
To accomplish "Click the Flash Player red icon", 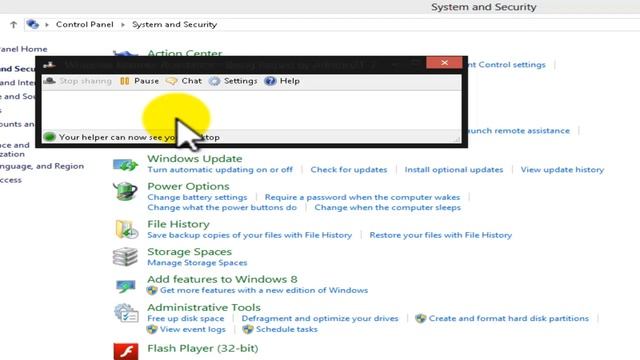I will click(x=126, y=351).
